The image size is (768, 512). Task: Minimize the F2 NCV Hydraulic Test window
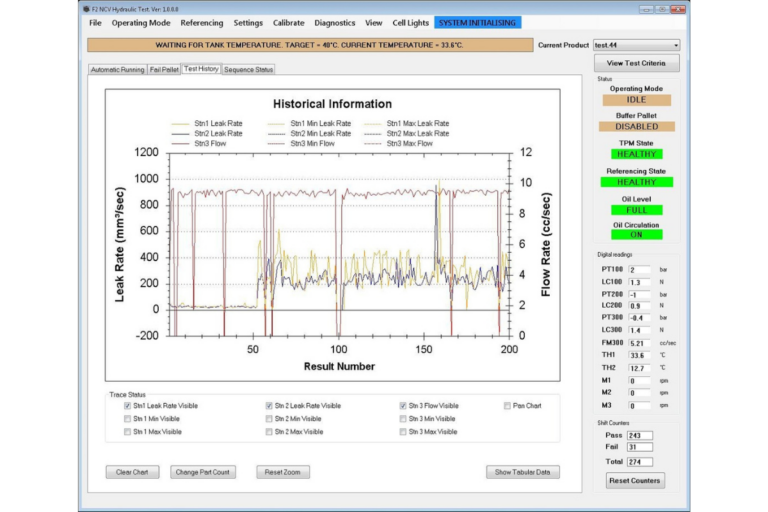(x=646, y=9)
